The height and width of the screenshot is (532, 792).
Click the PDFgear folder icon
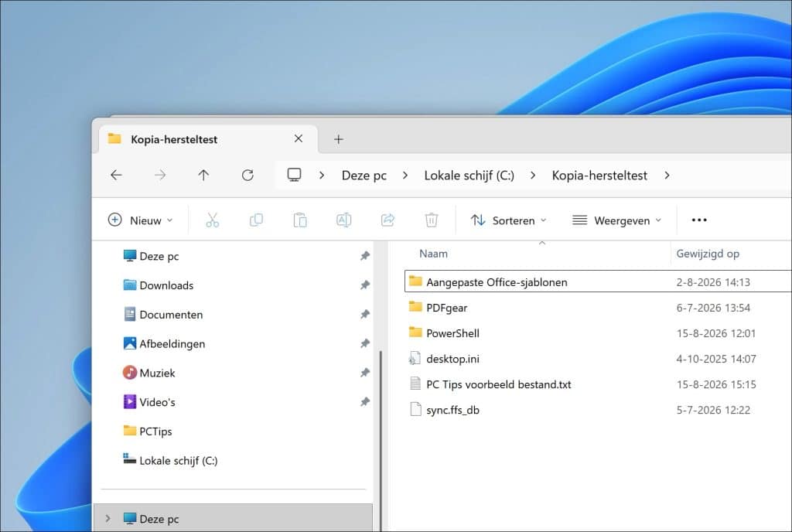click(x=415, y=306)
